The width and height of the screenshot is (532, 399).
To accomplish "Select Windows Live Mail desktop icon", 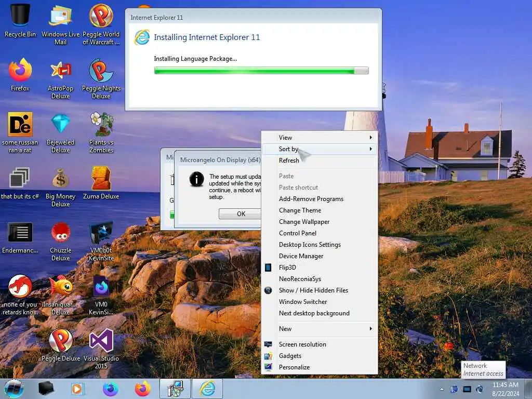I will click(x=60, y=24).
